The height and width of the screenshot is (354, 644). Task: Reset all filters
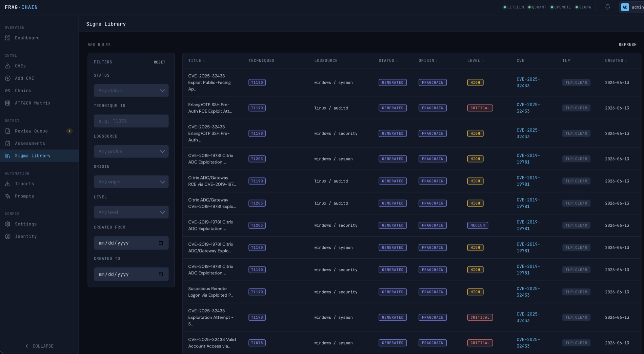pyautogui.click(x=160, y=62)
